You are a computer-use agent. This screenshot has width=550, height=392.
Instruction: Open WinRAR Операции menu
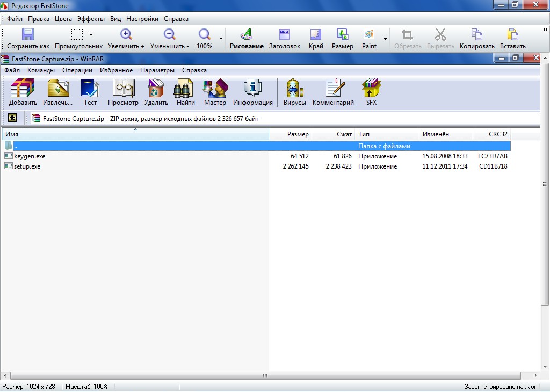click(x=77, y=70)
